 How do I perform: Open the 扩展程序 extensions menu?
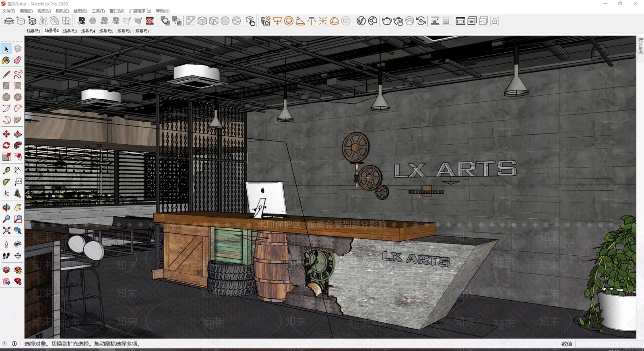click(140, 11)
